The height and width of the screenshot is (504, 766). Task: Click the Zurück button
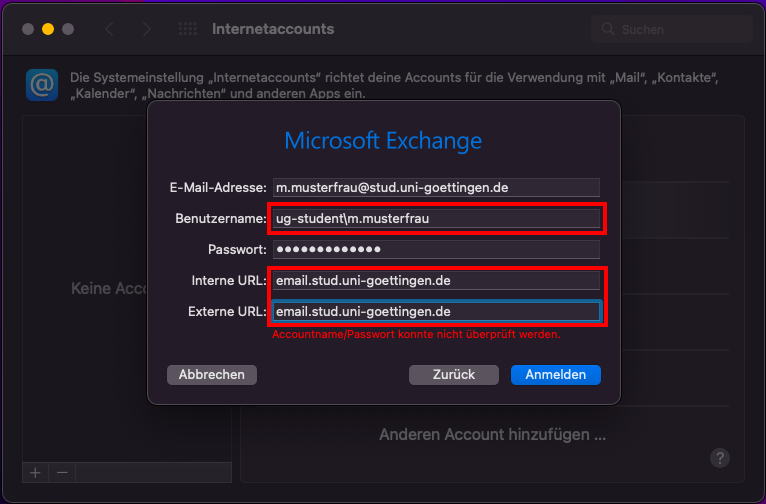[454, 375]
